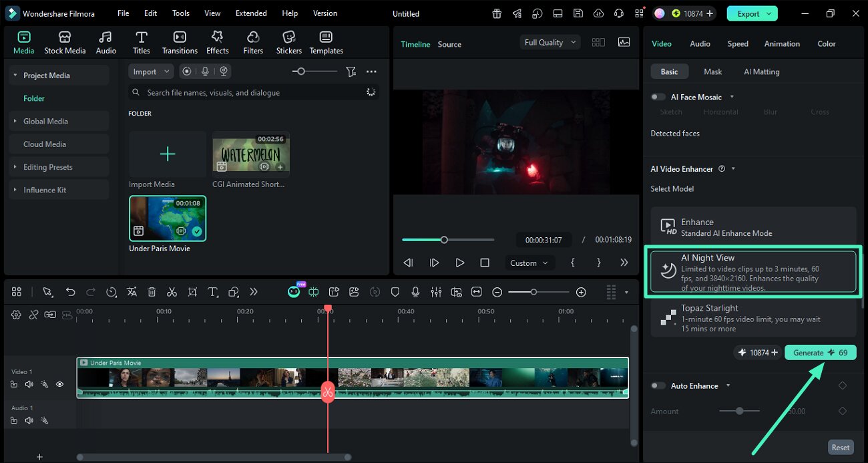Image resolution: width=868 pixels, height=463 pixels.
Task: Click the filter icon in media panel
Action: coord(351,71)
